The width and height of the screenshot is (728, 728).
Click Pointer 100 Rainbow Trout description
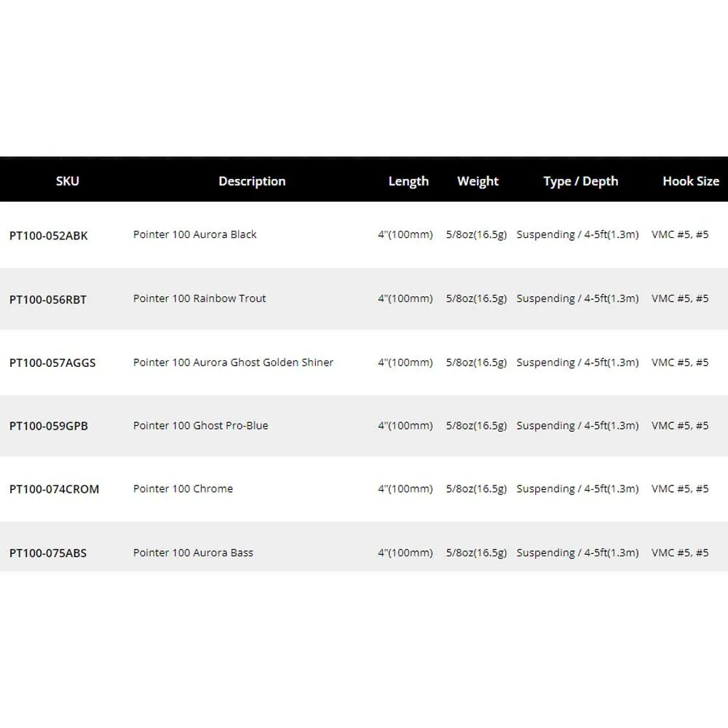point(199,298)
